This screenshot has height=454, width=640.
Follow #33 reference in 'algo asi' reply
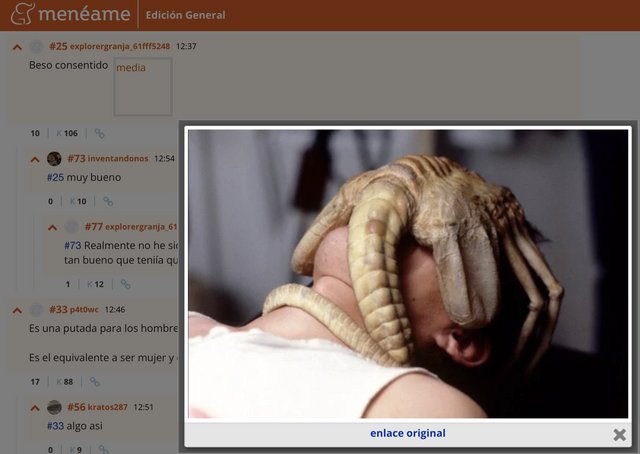(56, 426)
